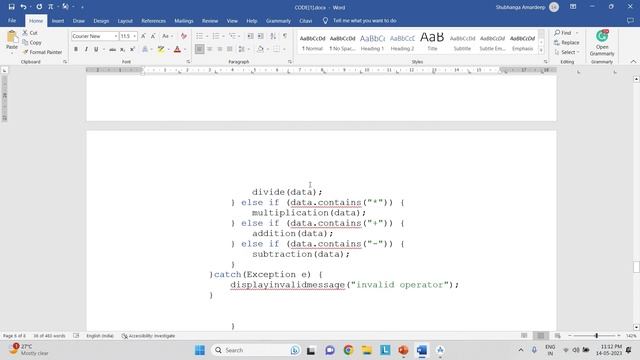
Task: Redo the last action in Quick Access toolbar
Action: pyautogui.click(x=39, y=7)
